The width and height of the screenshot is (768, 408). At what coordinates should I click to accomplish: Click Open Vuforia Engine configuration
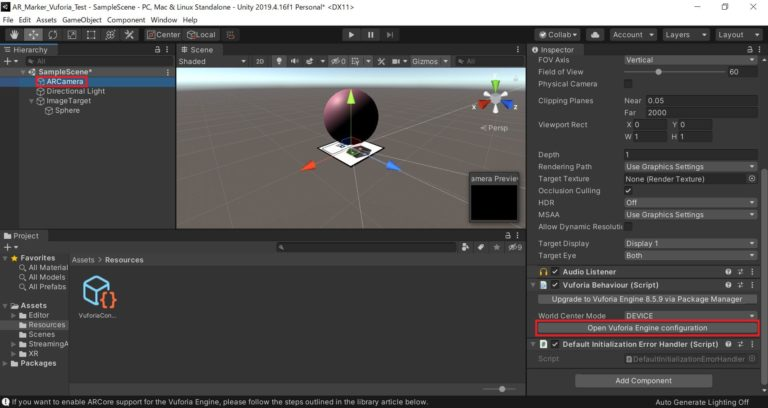[x=647, y=328]
